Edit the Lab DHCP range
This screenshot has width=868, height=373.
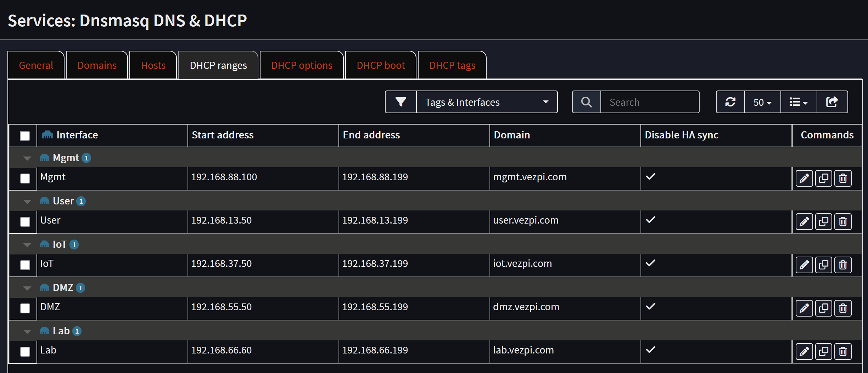point(804,351)
